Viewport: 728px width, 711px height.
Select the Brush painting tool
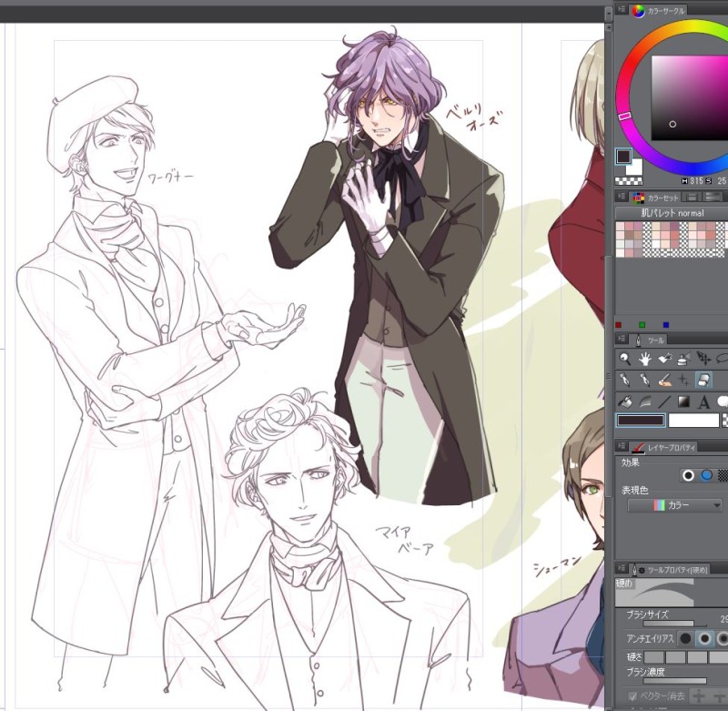[x=665, y=380]
